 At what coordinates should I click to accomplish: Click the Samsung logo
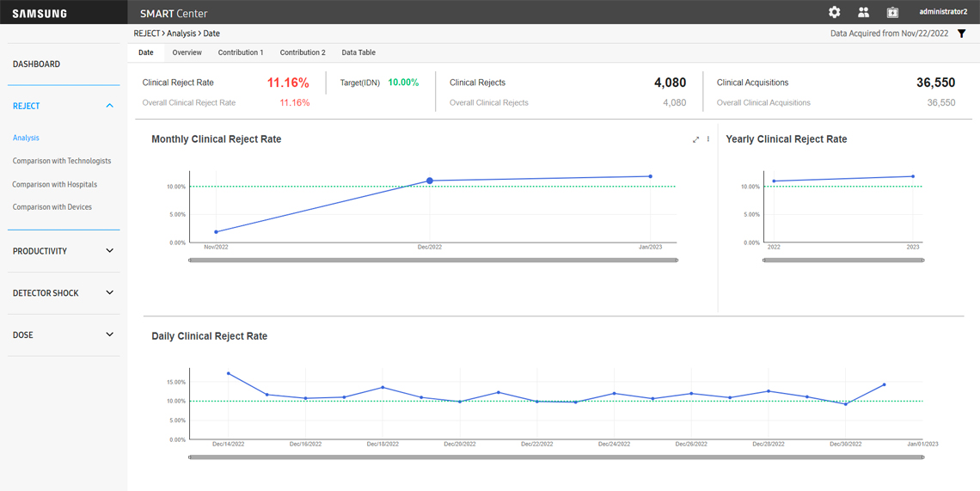coord(40,14)
